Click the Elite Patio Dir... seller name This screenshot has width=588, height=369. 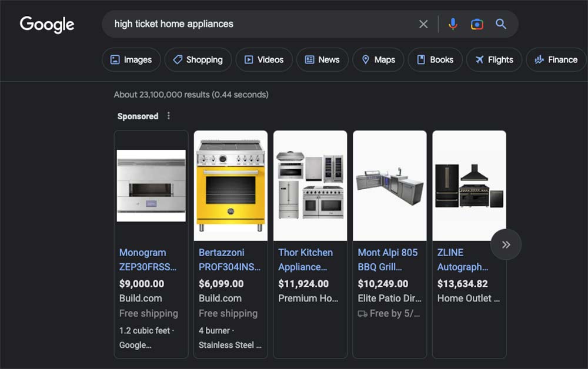(390, 298)
